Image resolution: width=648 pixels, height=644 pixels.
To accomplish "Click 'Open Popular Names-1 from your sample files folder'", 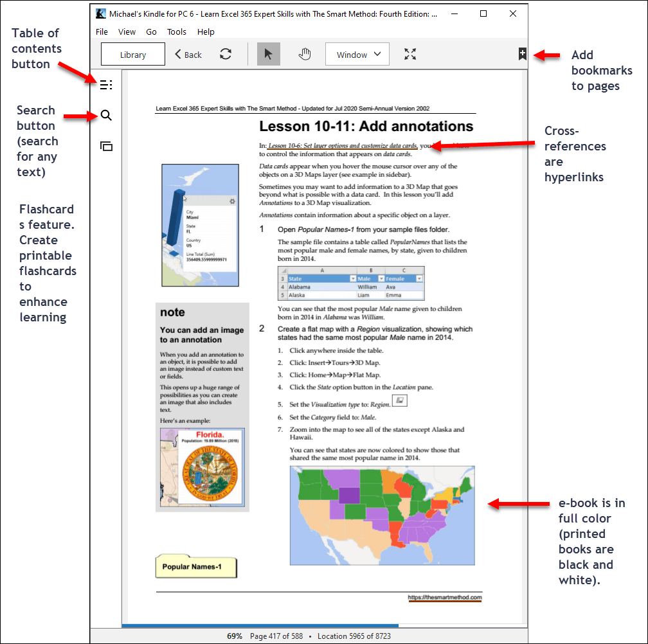I will point(364,229).
